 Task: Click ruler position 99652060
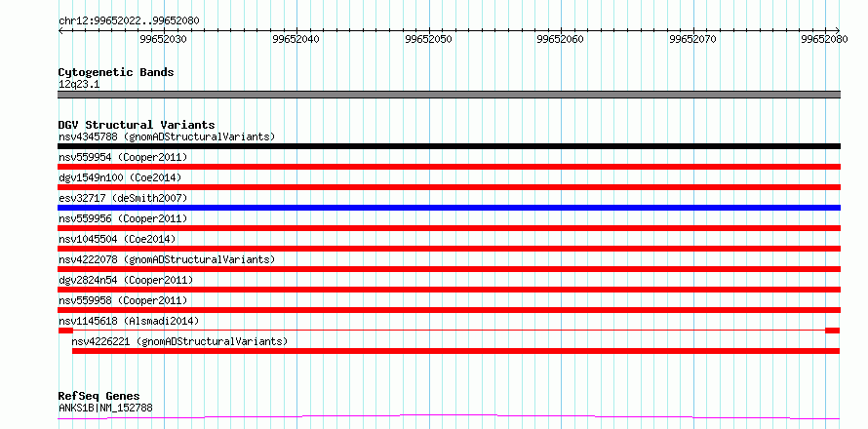point(562,39)
